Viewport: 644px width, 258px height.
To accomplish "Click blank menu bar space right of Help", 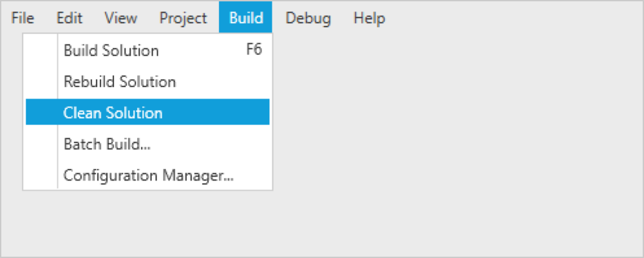I will (515, 18).
